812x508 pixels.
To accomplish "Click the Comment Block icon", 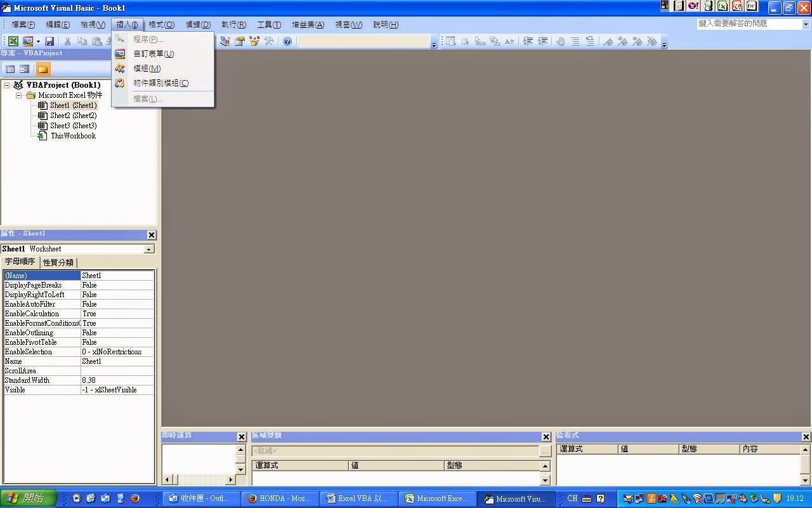I will [x=575, y=41].
